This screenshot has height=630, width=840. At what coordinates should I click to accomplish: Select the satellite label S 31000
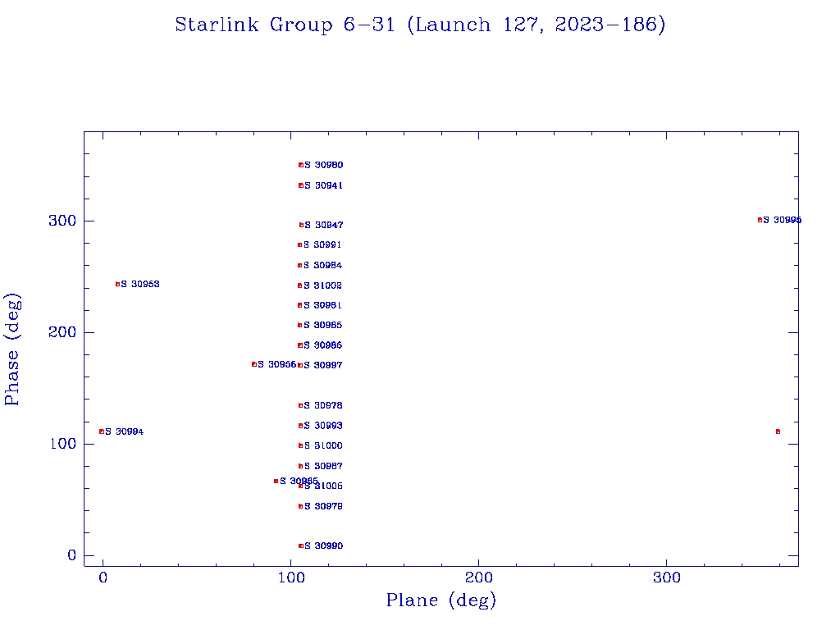(323, 445)
